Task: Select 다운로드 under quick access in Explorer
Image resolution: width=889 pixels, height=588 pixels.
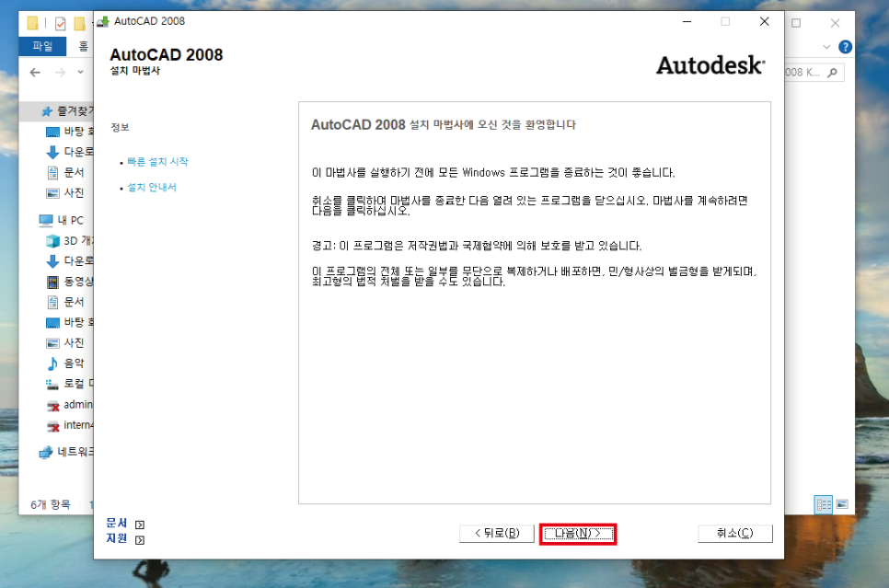Action: [70, 152]
